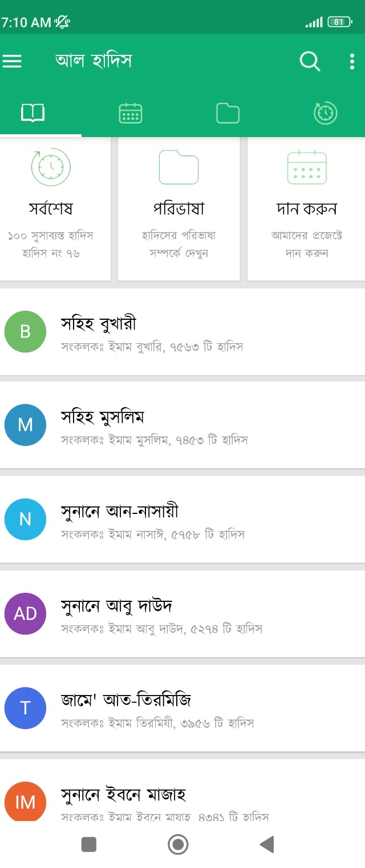Select সহিহ বুখারী from the list

pyautogui.click(x=182, y=332)
